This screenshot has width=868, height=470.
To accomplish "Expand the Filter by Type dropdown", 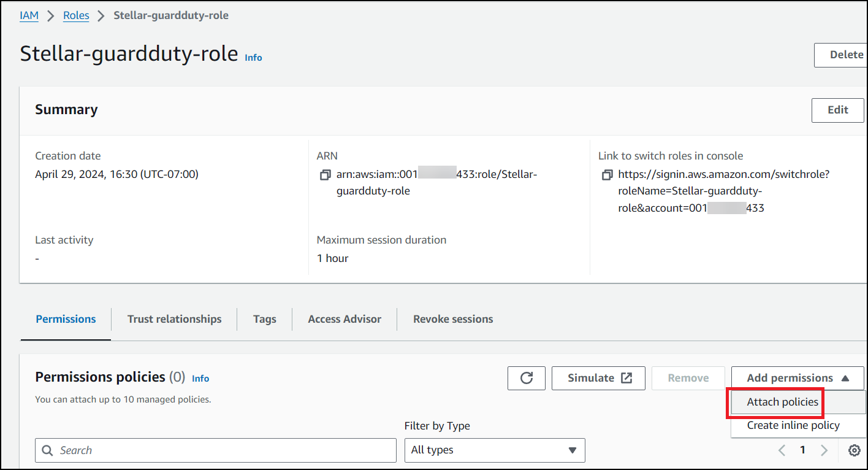I will pos(495,450).
